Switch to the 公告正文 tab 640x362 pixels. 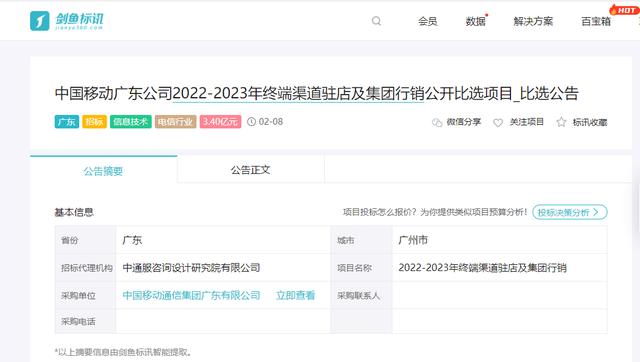click(251, 170)
